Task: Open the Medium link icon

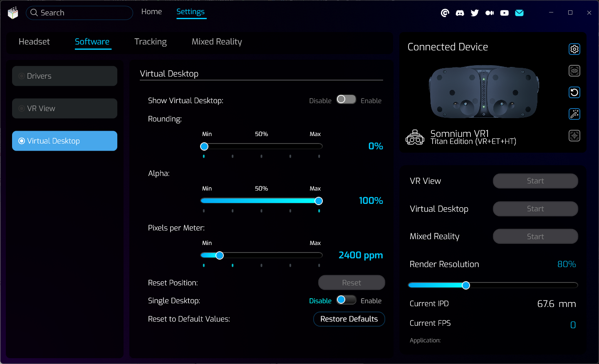Action: (x=490, y=13)
